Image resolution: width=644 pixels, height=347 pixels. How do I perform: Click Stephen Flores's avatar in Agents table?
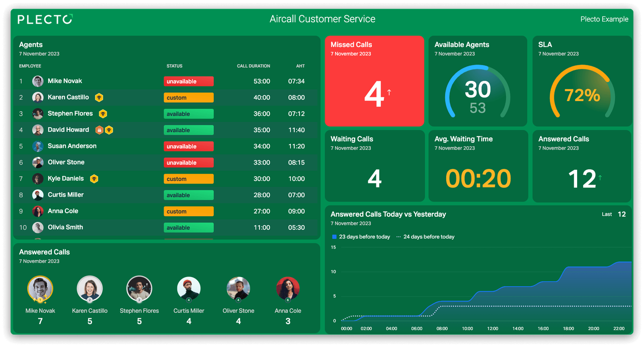pyautogui.click(x=38, y=114)
